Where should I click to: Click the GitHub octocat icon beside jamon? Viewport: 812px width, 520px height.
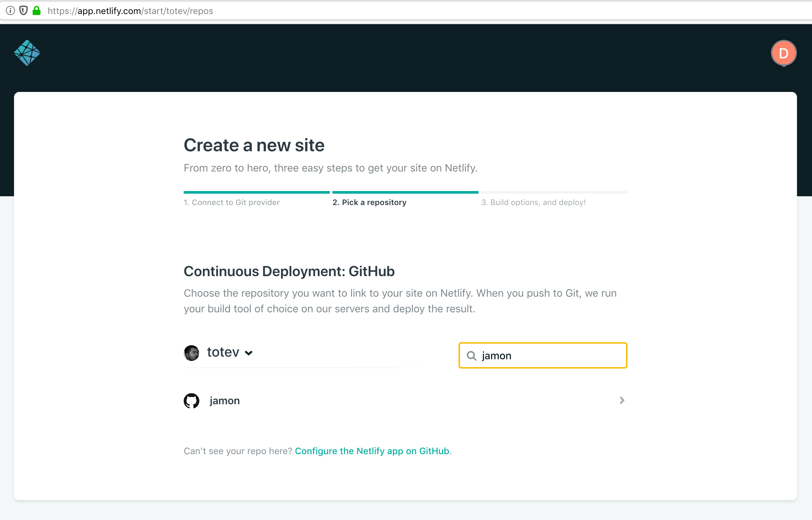pos(192,401)
